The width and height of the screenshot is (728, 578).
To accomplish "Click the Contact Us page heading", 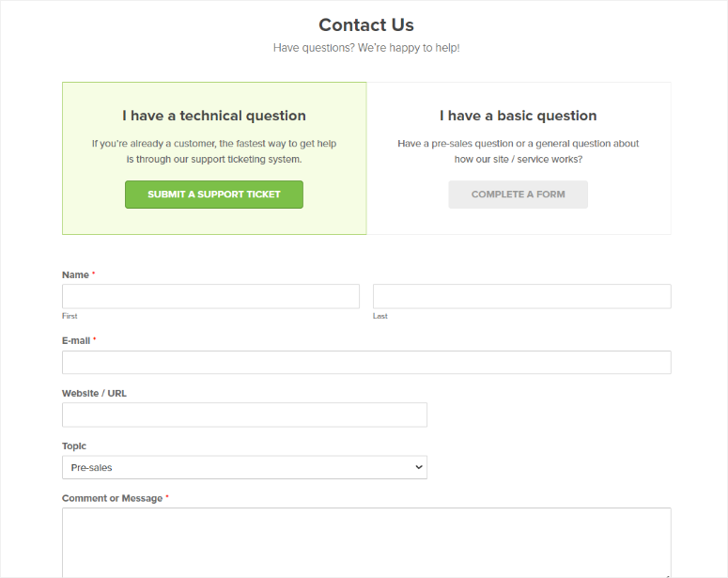I will tap(366, 25).
